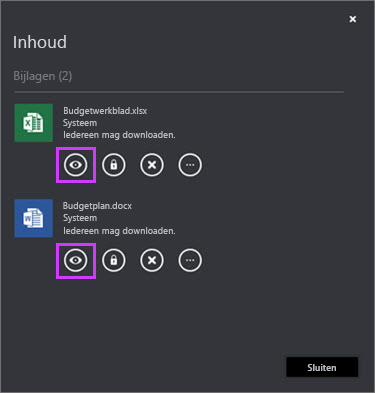This screenshot has width=375, height=393.
Task: Open the ellipsis menu for Budgetplan.docx
Action: [x=190, y=260]
